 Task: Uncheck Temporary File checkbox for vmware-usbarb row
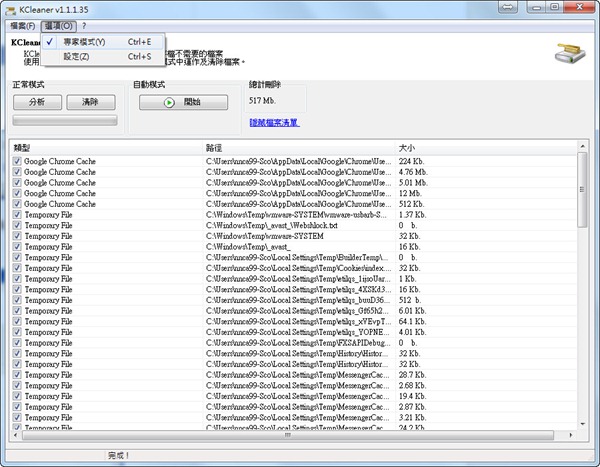click(17, 215)
